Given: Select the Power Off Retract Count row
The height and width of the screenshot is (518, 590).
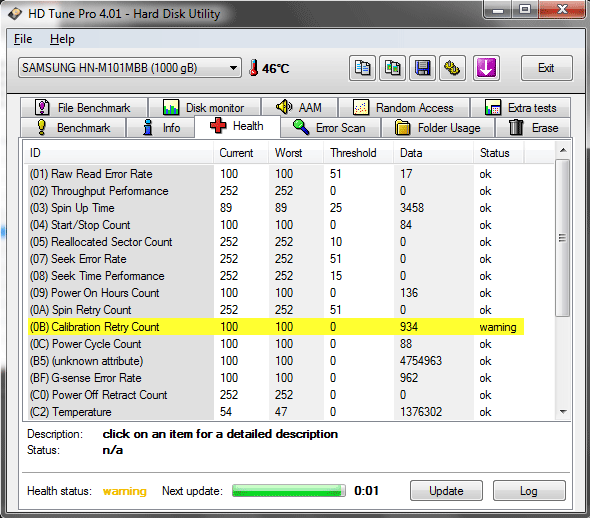Looking at the screenshot, I should [x=276, y=395].
